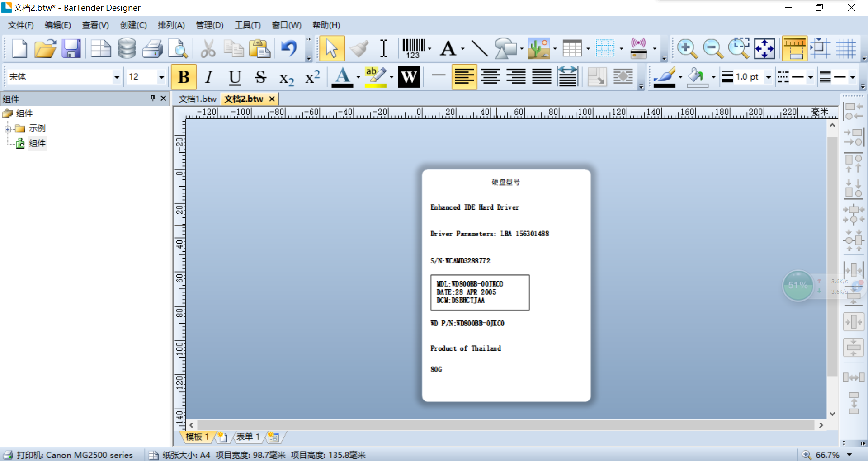Switch to 表单 1 tab
Screen dimensions: 868x461
[248, 437]
